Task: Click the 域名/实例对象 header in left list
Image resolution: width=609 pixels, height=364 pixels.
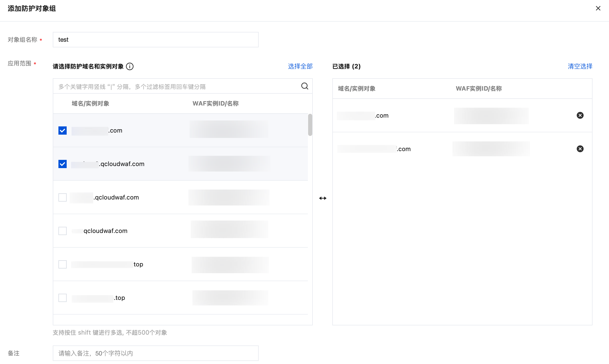Action: pos(90,103)
